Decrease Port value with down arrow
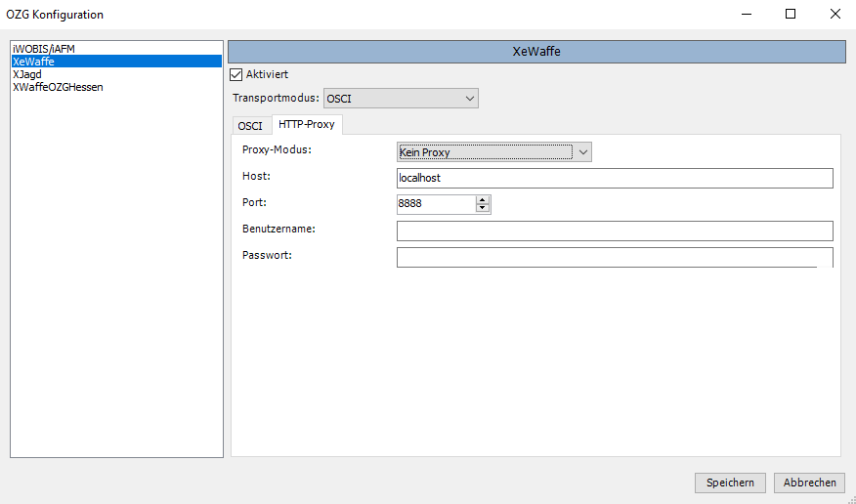 [x=483, y=208]
